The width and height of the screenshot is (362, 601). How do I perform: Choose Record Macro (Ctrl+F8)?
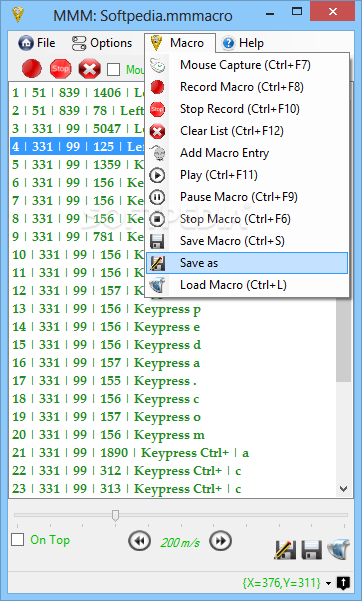pyautogui.click(x=247, y=87)
